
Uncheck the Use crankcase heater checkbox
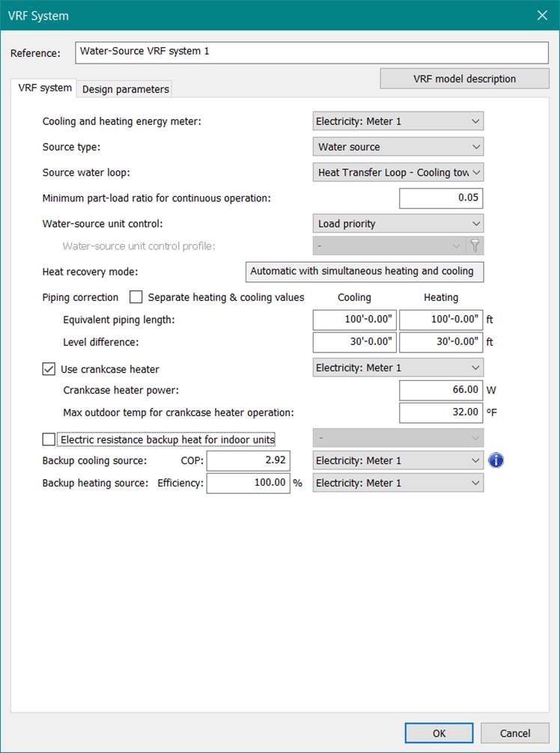pos(49,369)
